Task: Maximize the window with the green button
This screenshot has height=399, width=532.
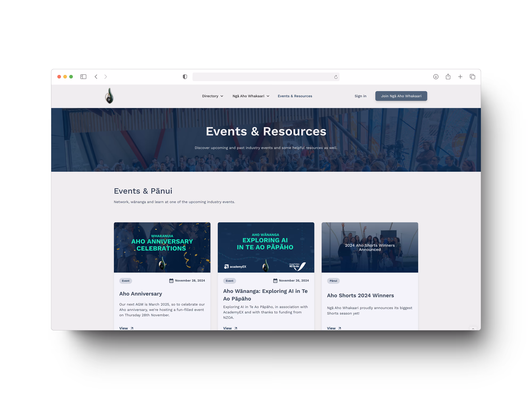Action: [71, 77]
